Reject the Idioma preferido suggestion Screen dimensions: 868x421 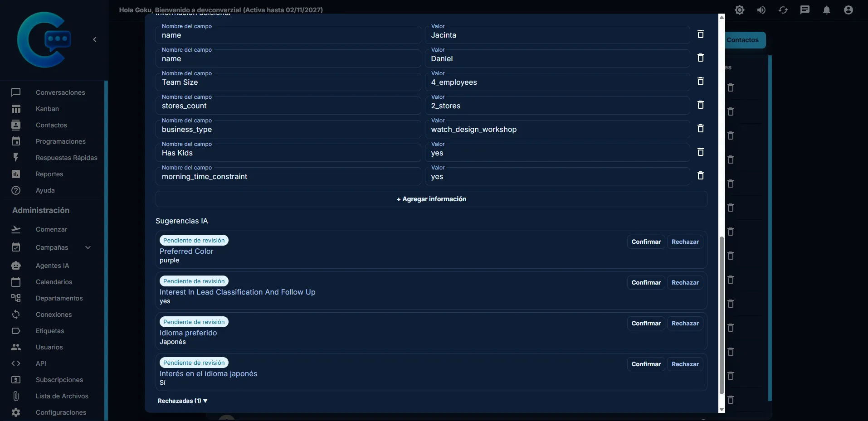(685, 323)
